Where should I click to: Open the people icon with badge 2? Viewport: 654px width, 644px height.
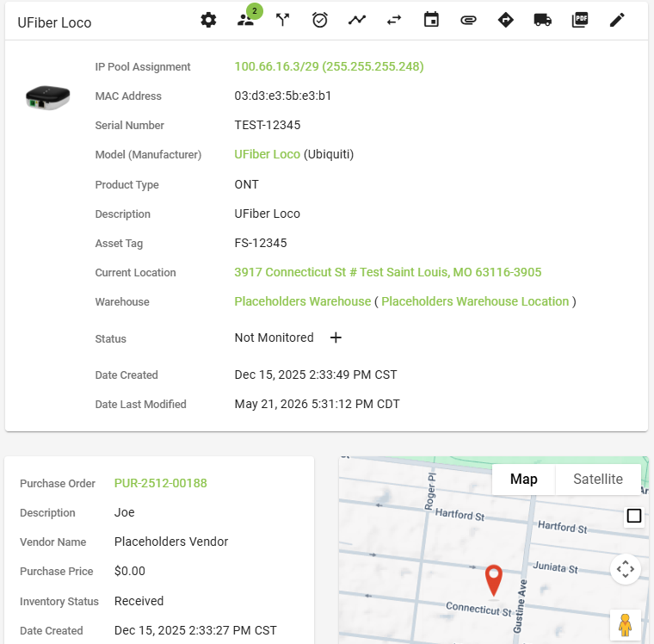click(x=246, y=20)
